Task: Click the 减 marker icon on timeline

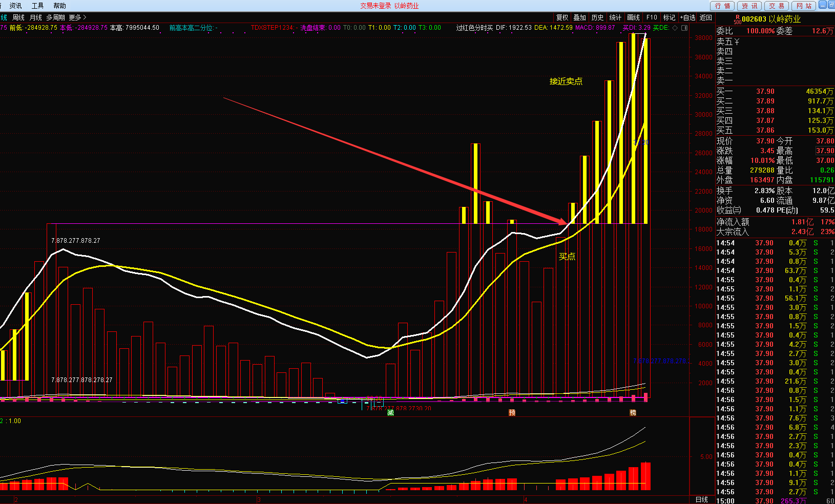Action: coord(391,412)
